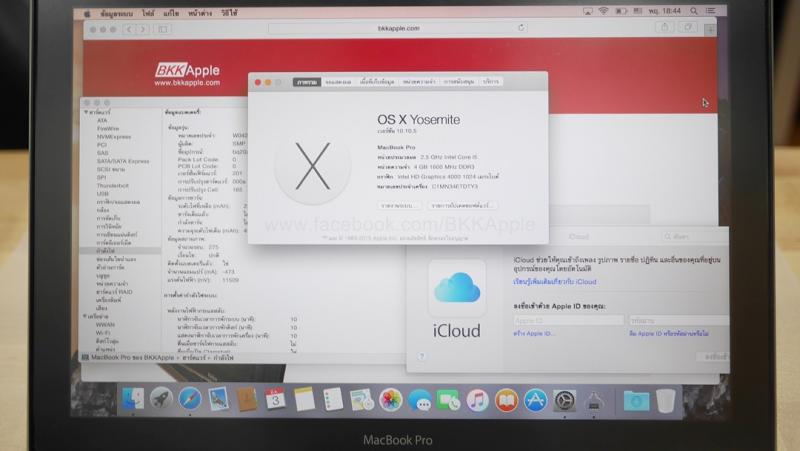Open the yellow Notes icon in Dock
This screenshot has width=800, height=451.
[304, 399]
